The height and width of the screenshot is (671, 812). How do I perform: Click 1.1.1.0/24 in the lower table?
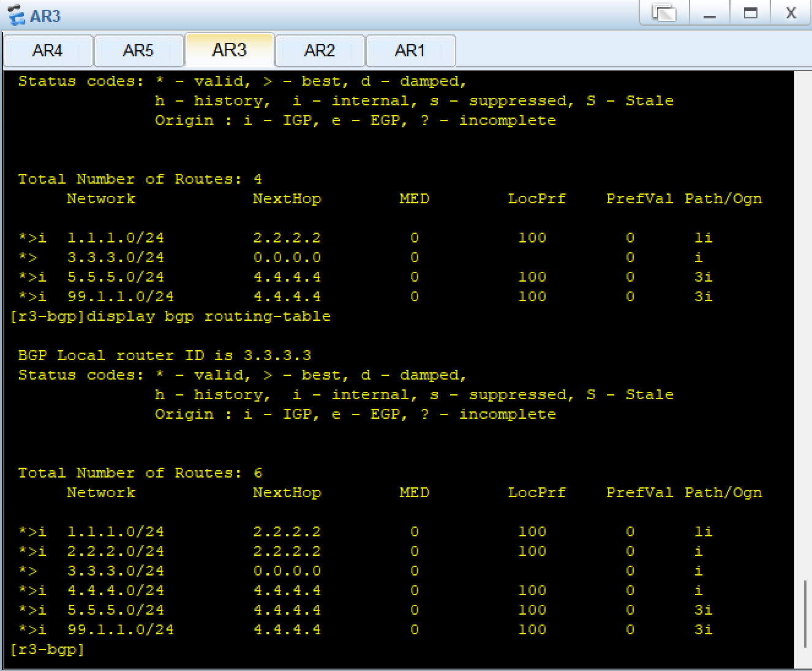116,532
